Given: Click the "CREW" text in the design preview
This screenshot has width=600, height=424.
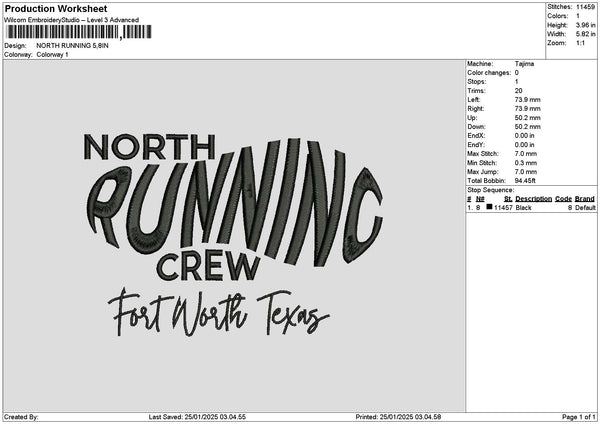Looking at the screenshot, I should coord(209,267).
